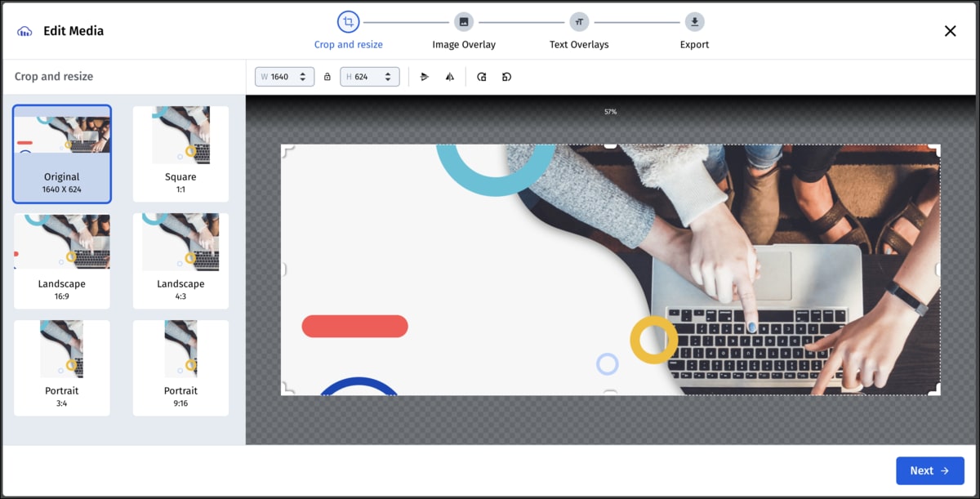Image resolution: width=980 pixels, height=499 pixels.
Task: Click the cloud logo beside Edit Media
Action: pos(25,31)
